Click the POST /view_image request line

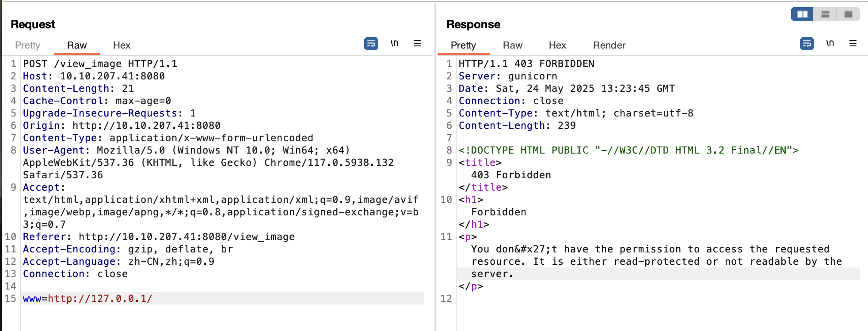point(100,64)
